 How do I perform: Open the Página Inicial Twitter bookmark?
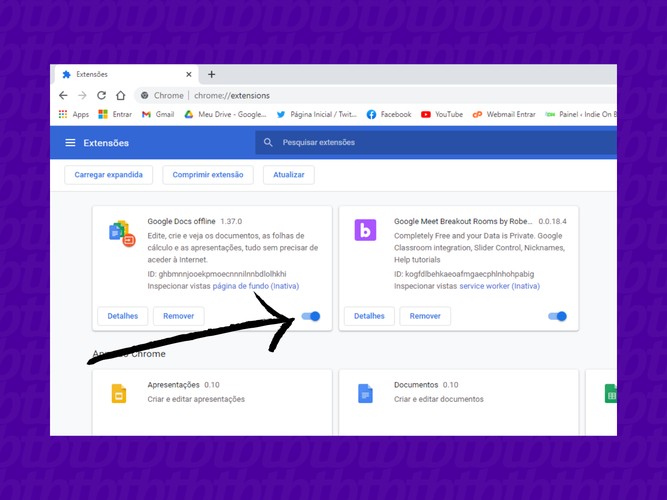[316, 114]
